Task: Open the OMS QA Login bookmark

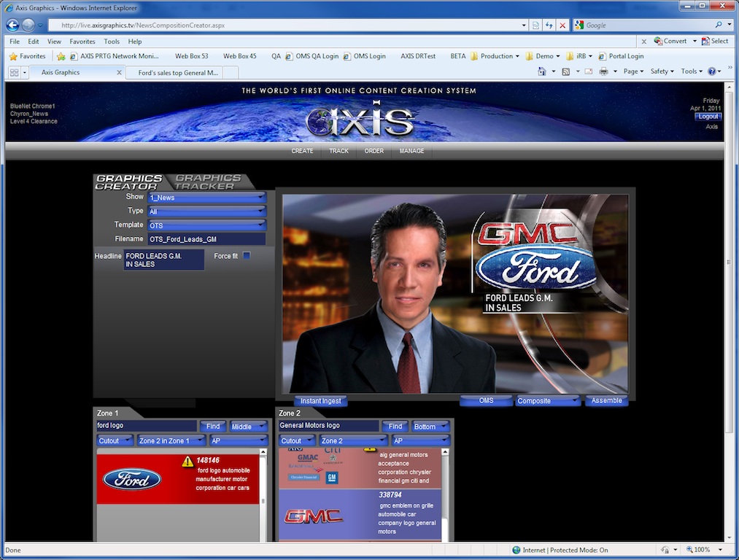Action: coord(312,56)
